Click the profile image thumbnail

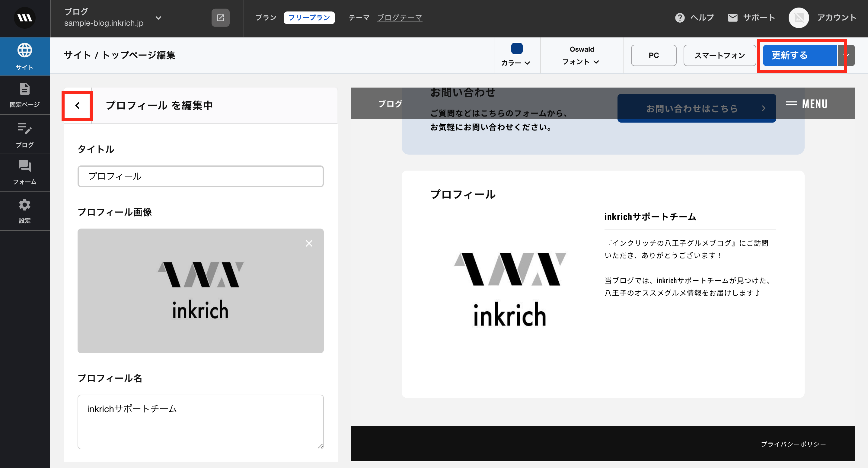(200, 291)
